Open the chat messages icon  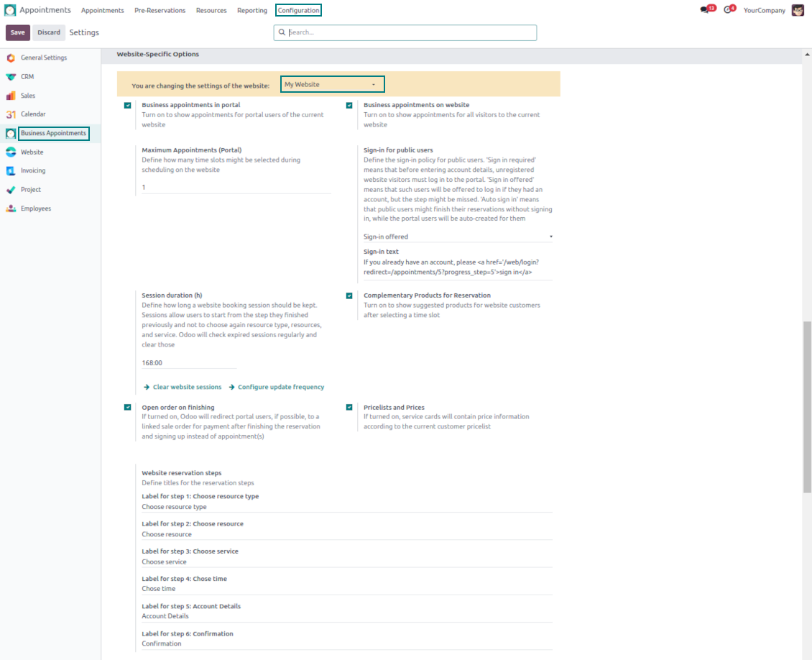coord(705,10)
